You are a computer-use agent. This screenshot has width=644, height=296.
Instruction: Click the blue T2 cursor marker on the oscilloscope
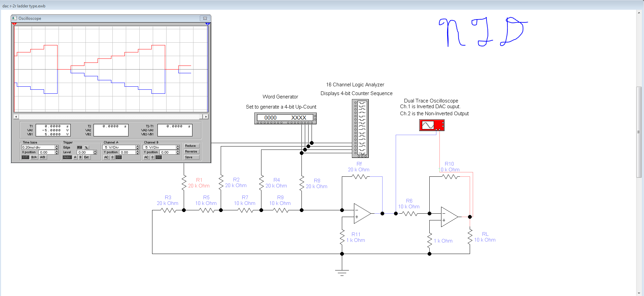click(x=208, y=24)
